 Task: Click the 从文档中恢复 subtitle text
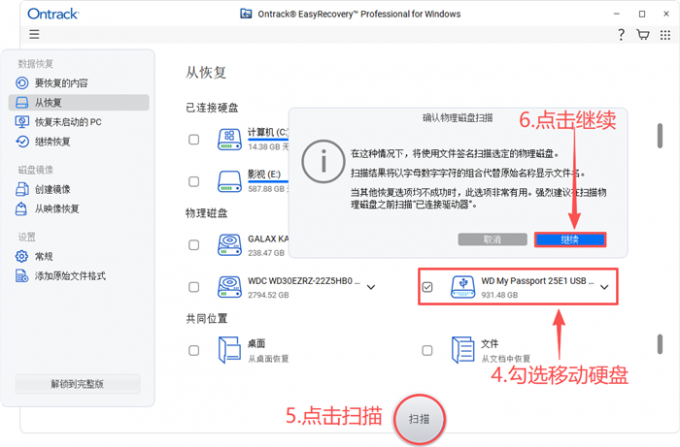click(x=506, y=359)
